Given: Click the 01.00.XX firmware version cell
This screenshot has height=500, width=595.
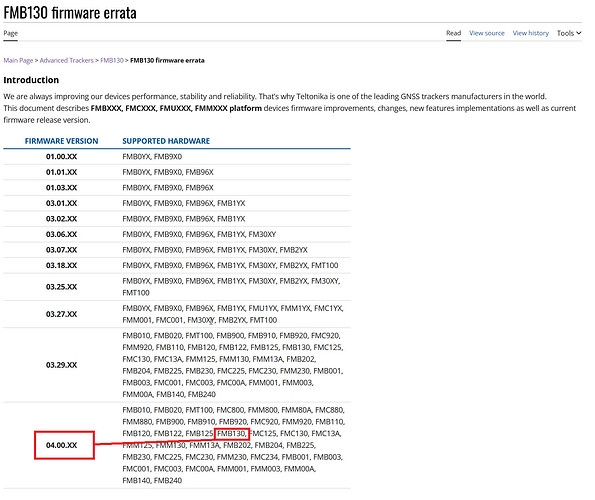Looking at the screenshot, I should click(61, 156).
